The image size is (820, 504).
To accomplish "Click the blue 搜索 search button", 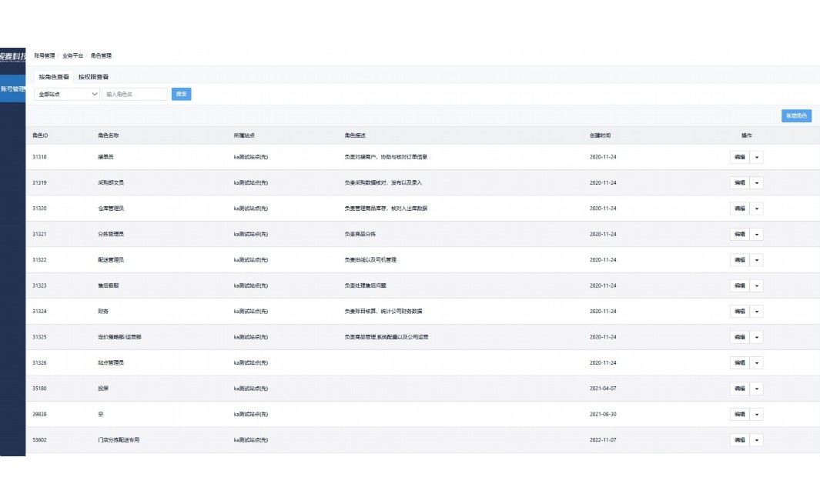I will click(x=181, y=94).
